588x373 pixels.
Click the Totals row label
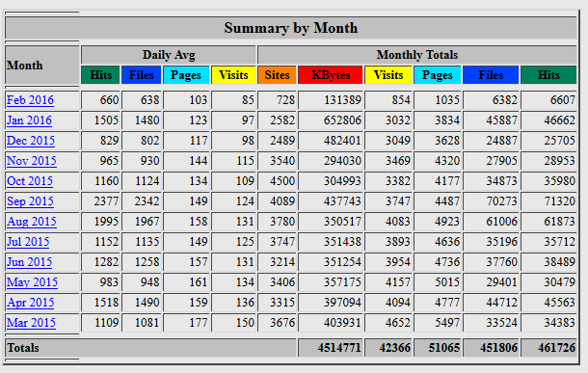tap(23, 348)
